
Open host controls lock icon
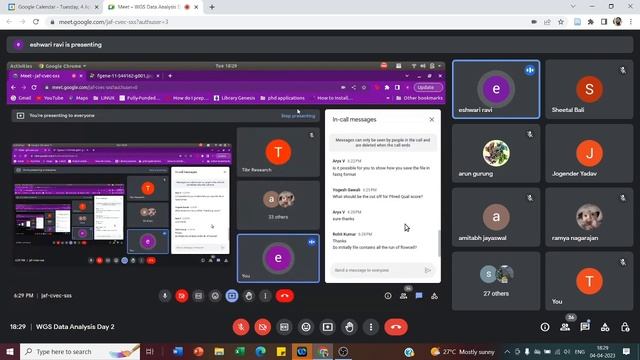[625, 327]
